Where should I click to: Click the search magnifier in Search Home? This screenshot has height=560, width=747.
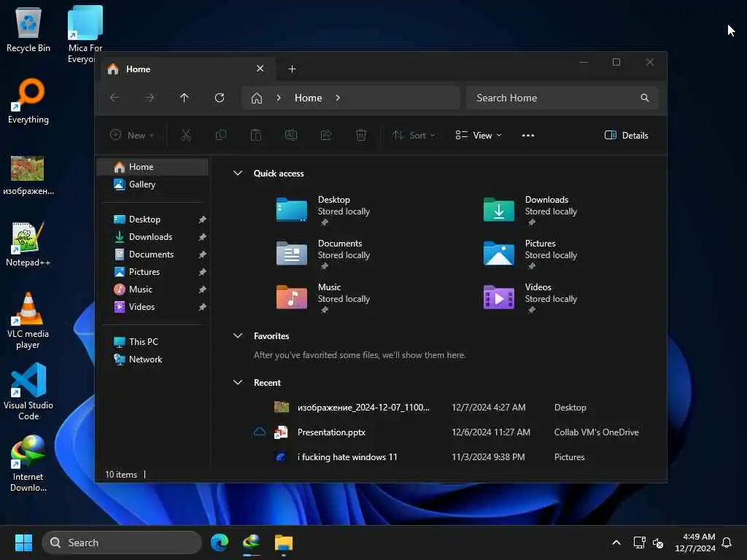(645, 98)
